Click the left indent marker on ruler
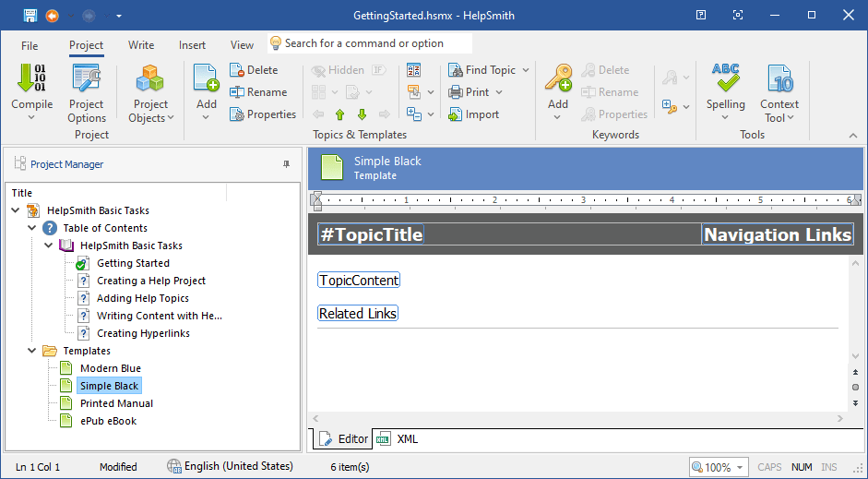The image size is (868, 479). (x=316, y=201)
